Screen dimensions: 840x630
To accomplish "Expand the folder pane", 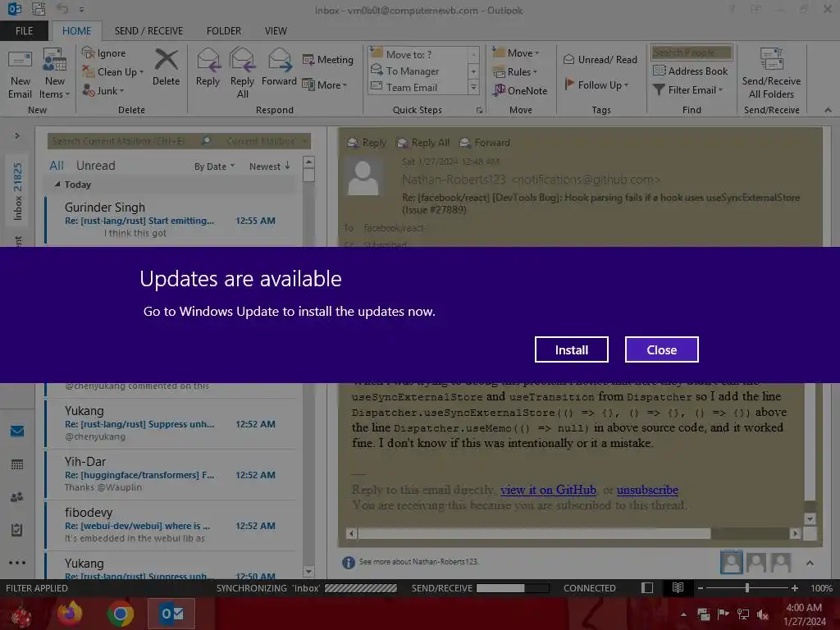I will (x=17, y=135).
